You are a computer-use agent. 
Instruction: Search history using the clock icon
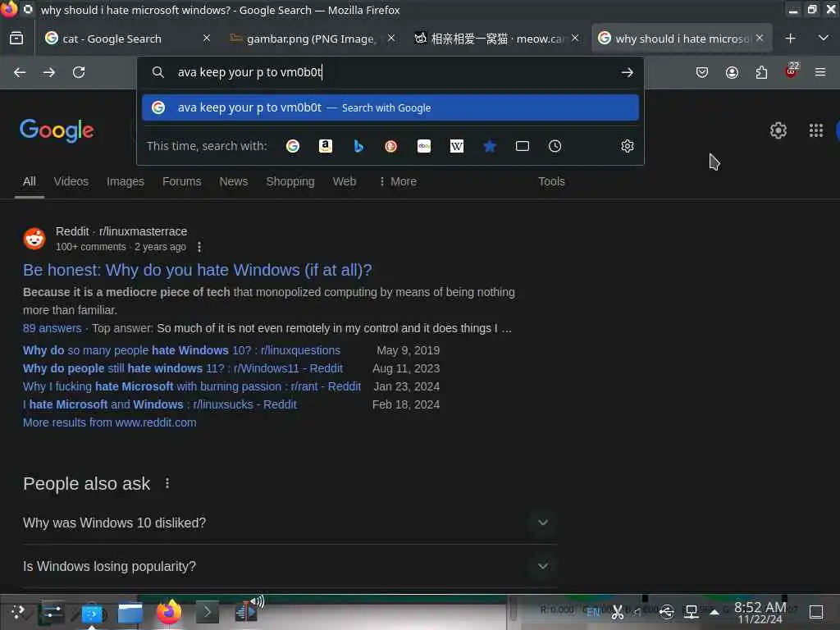[555, 146]
